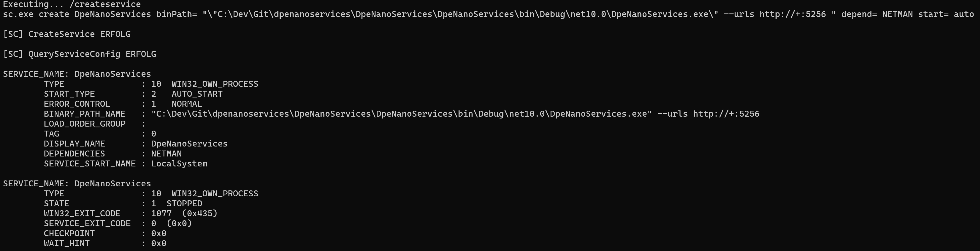
Task: Click the CHECKPOINT label
Action: tap(69, 233)
